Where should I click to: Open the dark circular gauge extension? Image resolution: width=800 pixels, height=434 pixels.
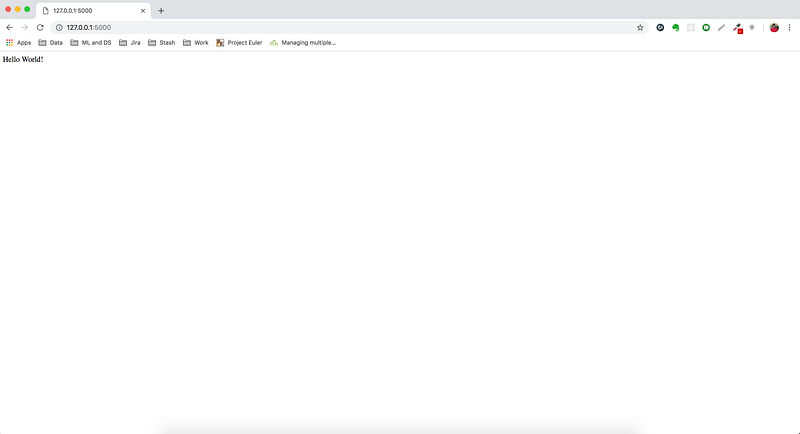(x=660, y=28)
